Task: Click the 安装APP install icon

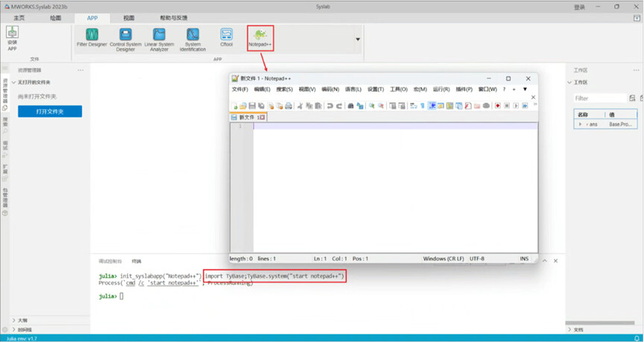Action: (x=13, y=38)
